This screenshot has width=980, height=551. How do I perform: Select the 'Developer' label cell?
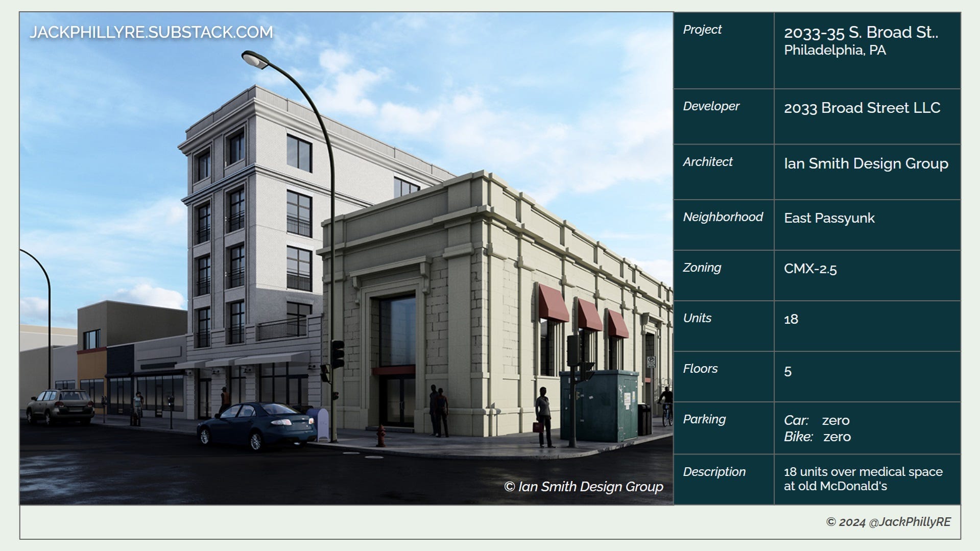tap(724, 116)
